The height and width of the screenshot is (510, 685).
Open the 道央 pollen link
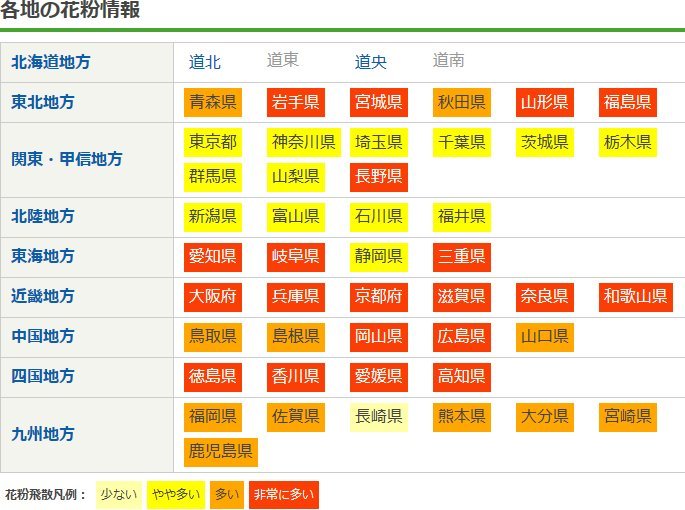tap(371, 62)
